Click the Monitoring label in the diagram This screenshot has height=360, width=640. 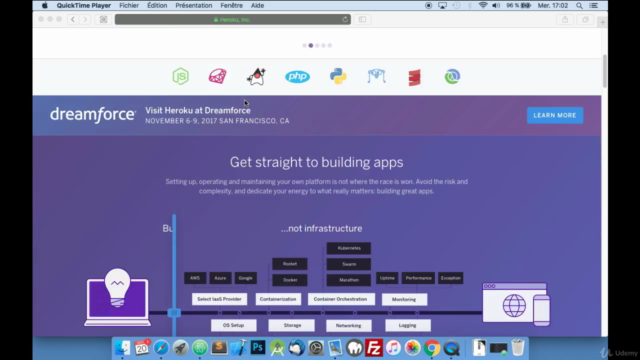404,300
